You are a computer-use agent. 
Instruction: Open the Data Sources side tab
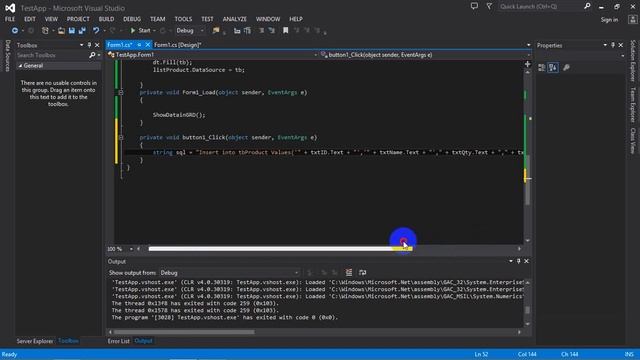coord(7,56)
